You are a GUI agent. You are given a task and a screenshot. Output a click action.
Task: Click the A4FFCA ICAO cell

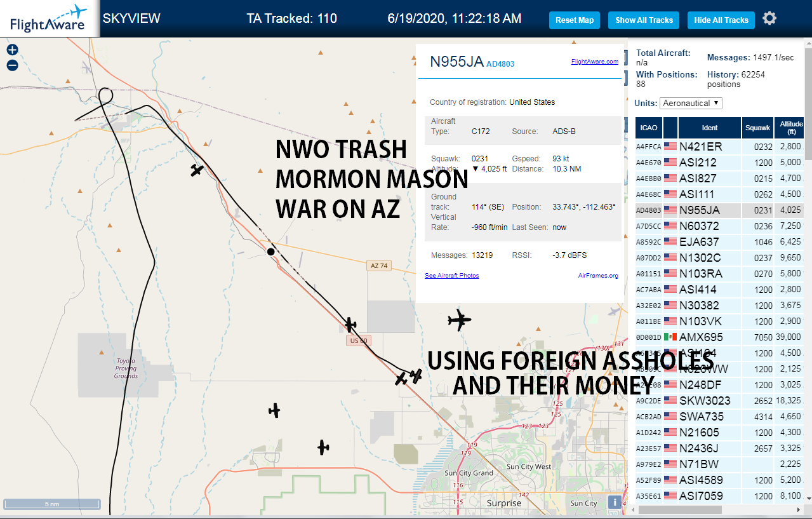click(x=649, y=147)
